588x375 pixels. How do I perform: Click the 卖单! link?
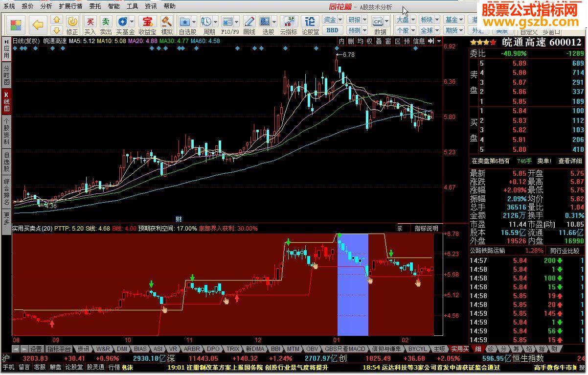click(x=544, y=161)
